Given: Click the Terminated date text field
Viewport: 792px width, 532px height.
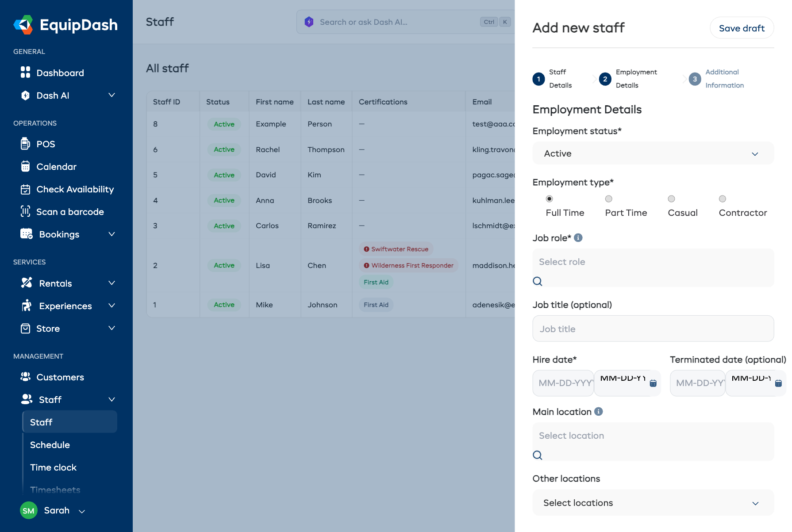Looking at the screenshot, I should (698, 383).
